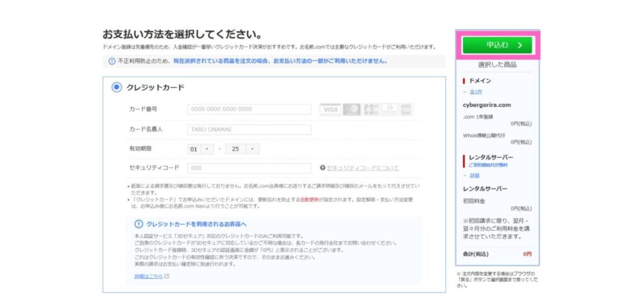Click the info icon in the fraud prevention notice
This screenshot has height=308, width=644.
(112, 62)
